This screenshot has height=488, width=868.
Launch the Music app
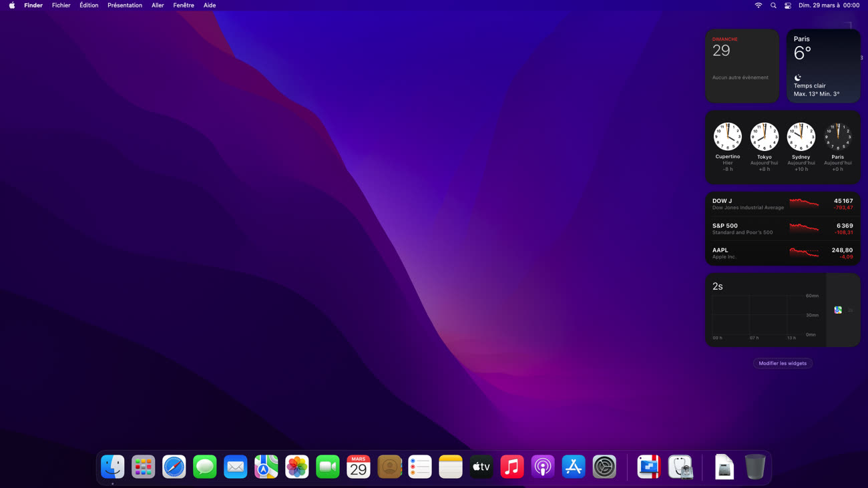[x=512, y=467]
